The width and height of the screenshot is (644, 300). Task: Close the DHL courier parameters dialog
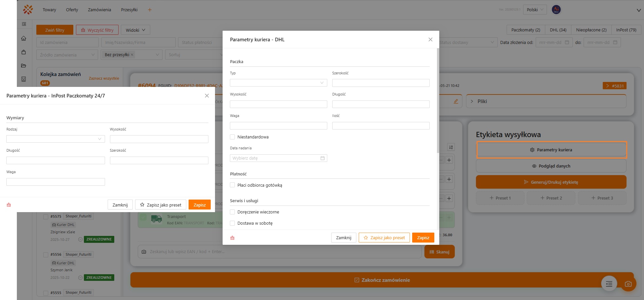click(x=430, y=40)
